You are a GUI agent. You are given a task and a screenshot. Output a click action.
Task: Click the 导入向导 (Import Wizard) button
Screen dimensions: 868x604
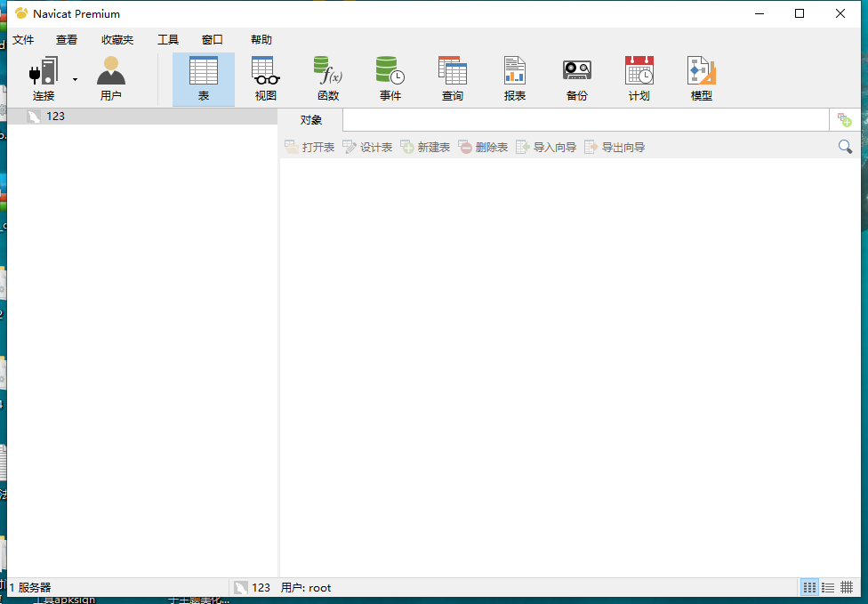point(546,147)
